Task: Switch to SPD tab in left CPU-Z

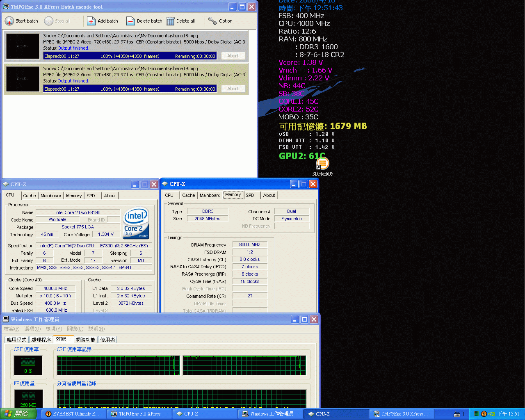Action: point(91,196)
